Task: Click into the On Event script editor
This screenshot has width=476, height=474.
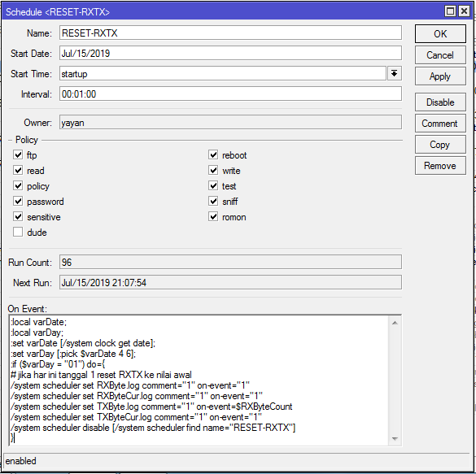Action: (199, 380)
